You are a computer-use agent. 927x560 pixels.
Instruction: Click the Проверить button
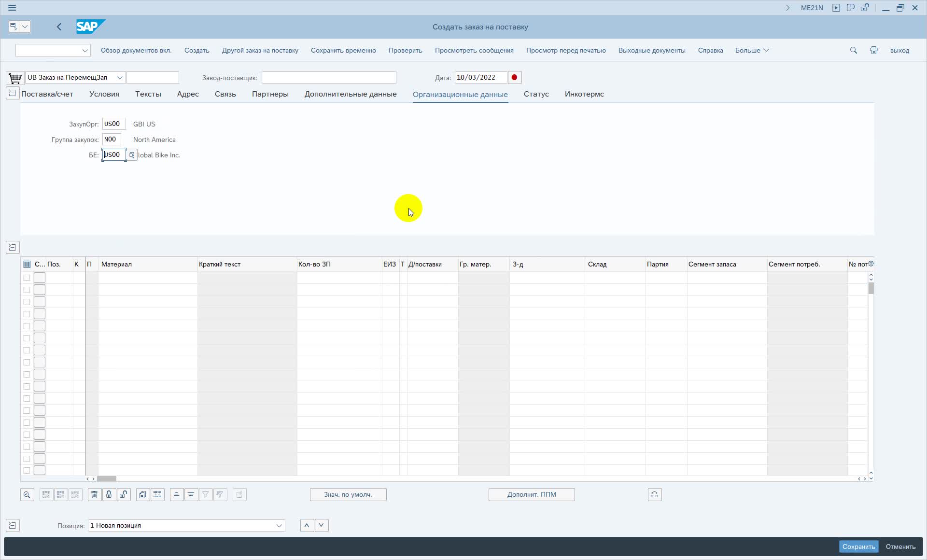(406, 50)
